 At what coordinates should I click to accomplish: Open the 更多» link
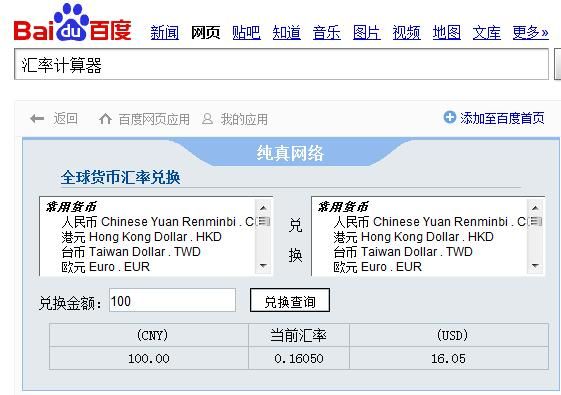[x=531, y=33]
